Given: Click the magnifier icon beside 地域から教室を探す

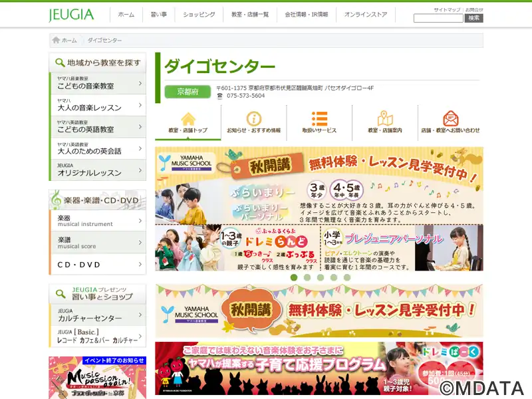Looking at the screenshot, I should (x=60, y=63).
